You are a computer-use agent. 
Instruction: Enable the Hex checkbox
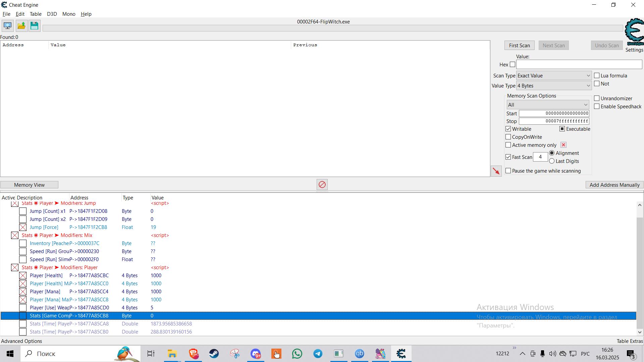click(512, 64)
